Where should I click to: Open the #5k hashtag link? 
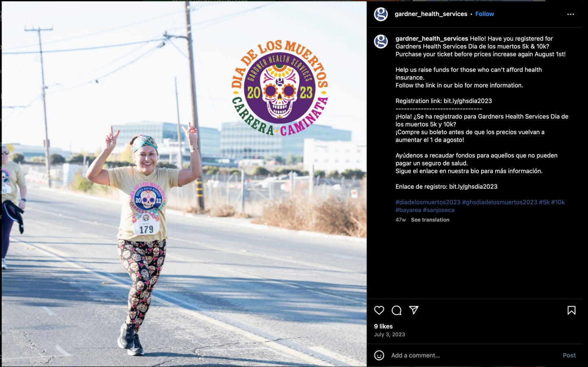[x=544, y=202]
